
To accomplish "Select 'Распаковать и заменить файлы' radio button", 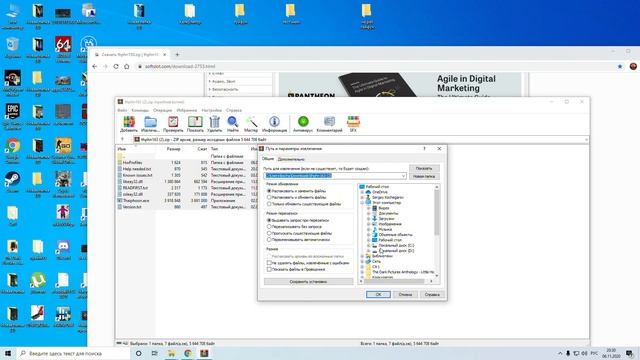I will [269, 191].
